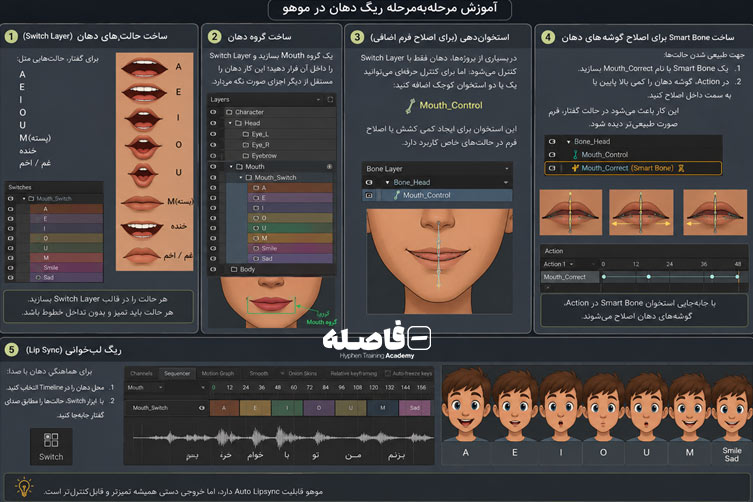The image size is (753, 502).
Task: Click Relative keyframing in the timeline header
Action: 353,373
